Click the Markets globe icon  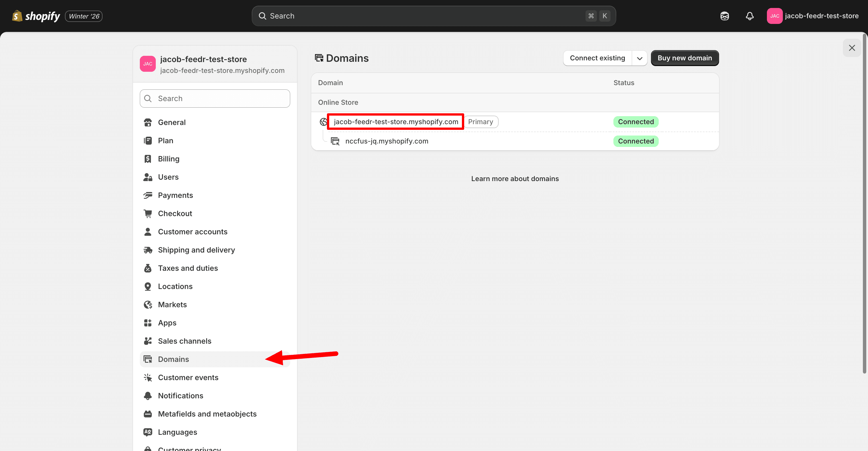click(148, 304)
